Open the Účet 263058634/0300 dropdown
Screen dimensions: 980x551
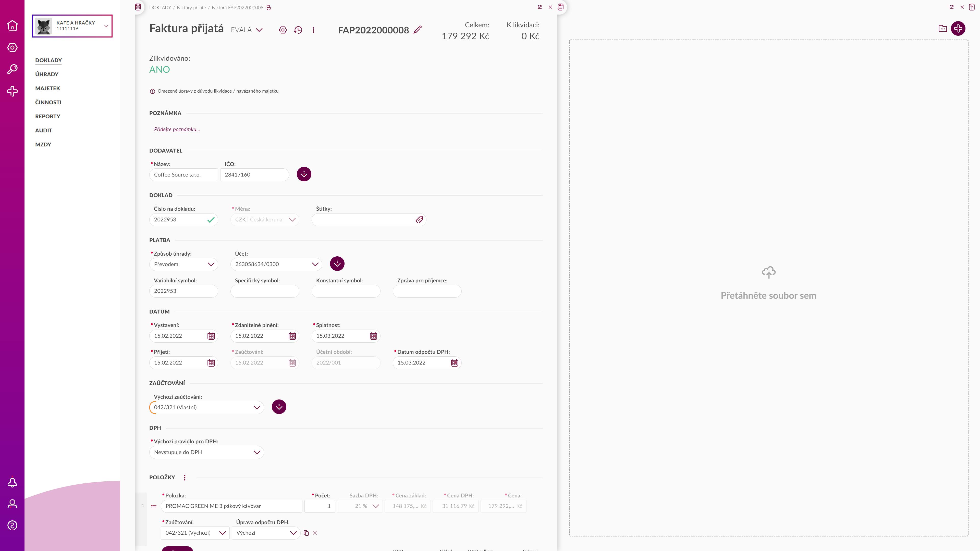tap(276, 264)
